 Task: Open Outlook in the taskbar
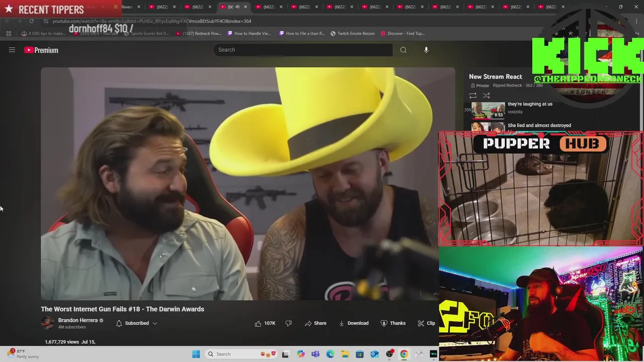[374, 354]
